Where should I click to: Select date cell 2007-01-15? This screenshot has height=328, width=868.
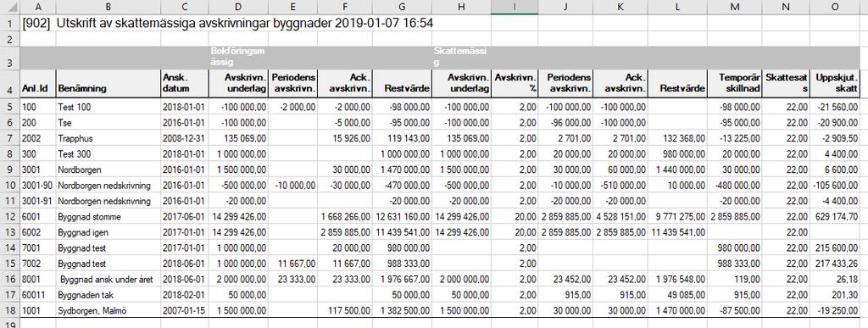[x=184, y=310]
